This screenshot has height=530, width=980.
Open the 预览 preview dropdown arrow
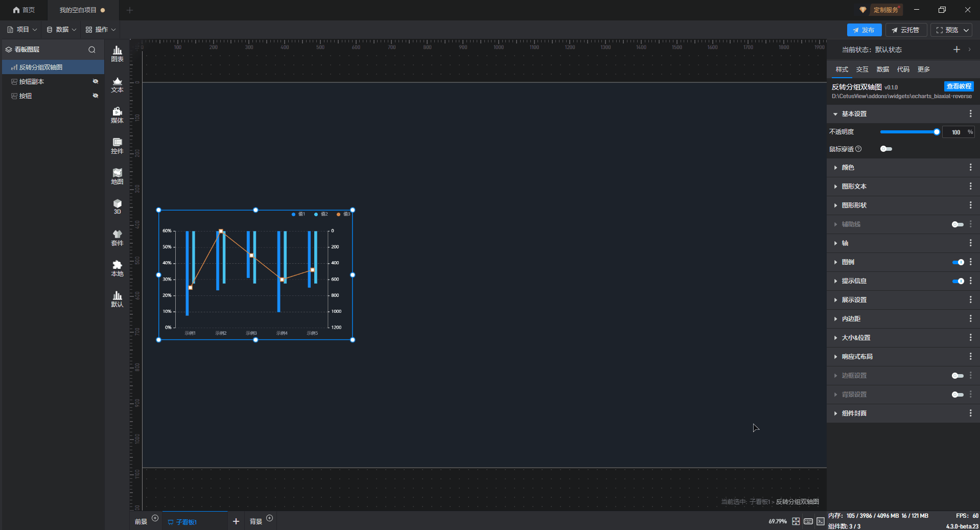[966, 30]
